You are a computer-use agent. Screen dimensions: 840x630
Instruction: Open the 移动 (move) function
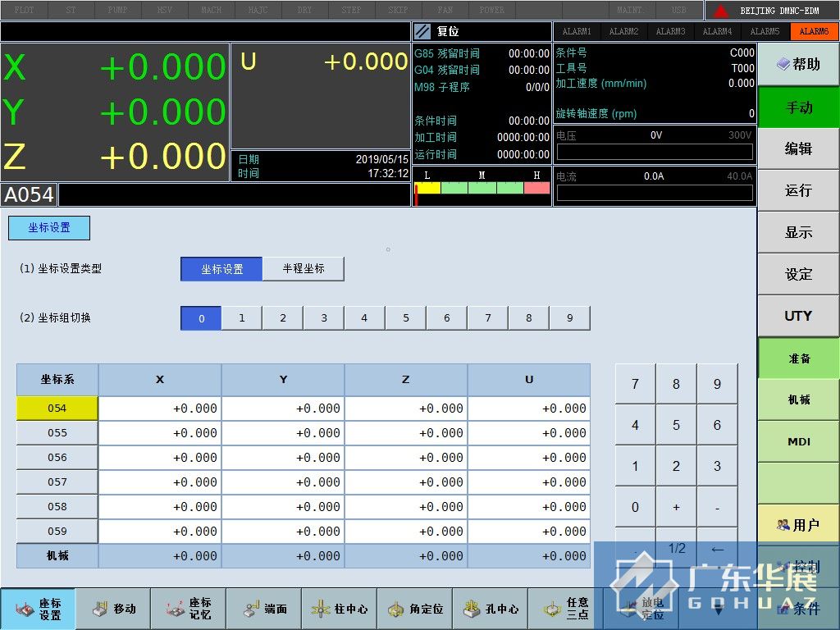(x=113, y=609)
